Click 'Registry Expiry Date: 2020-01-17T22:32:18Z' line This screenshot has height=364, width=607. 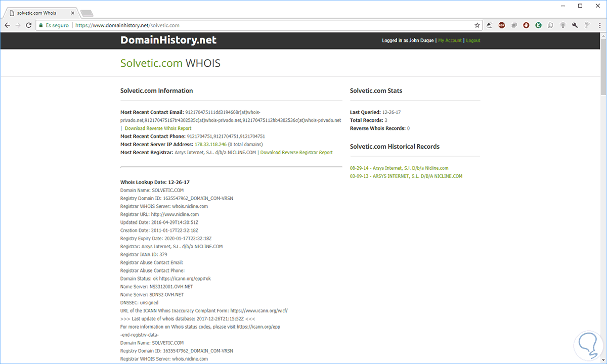tap(166, 239)
